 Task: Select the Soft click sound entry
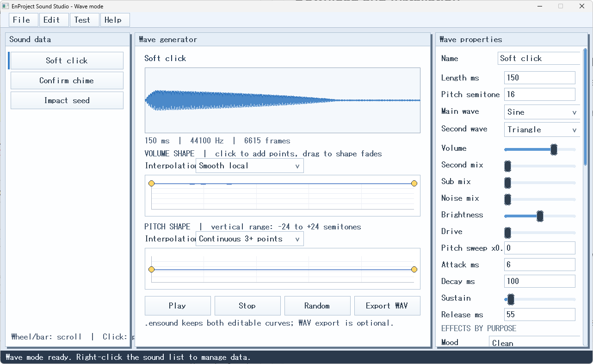(x=67, y=61)
